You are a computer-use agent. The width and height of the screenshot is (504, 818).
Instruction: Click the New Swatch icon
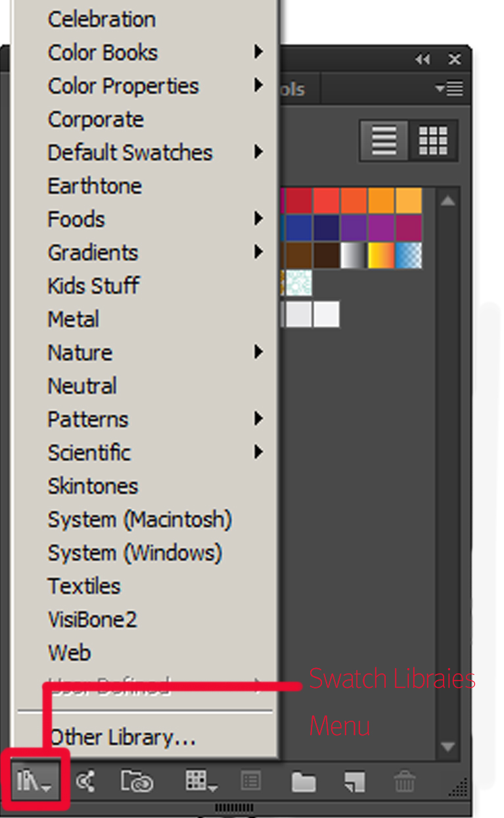click(354, 782)
